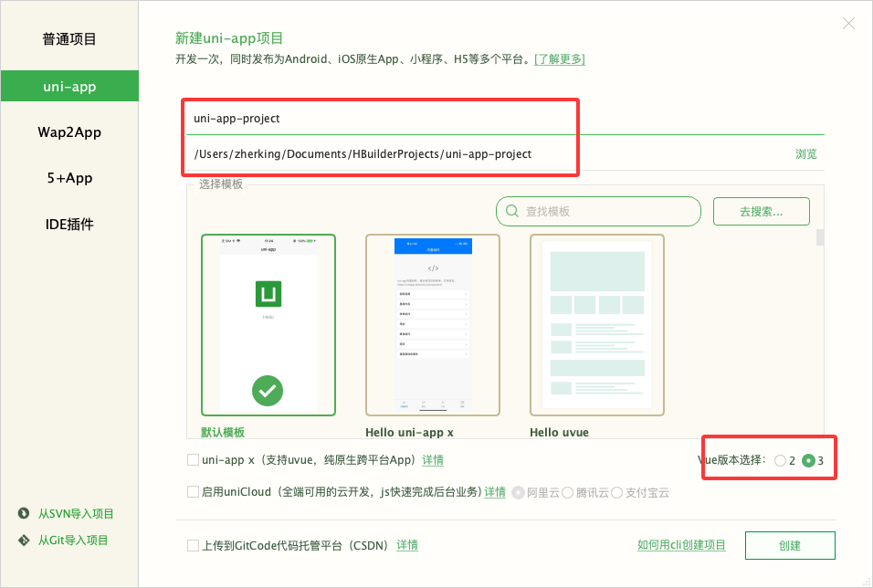873x588 pixels.
Task: Select Vue version 3 radio button
Action: coord(807,461)
